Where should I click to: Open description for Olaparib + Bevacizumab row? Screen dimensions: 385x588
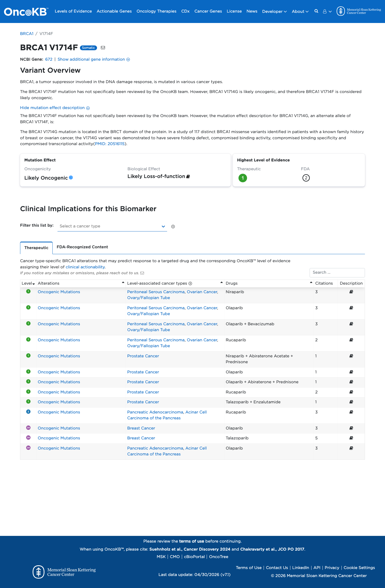351,324
